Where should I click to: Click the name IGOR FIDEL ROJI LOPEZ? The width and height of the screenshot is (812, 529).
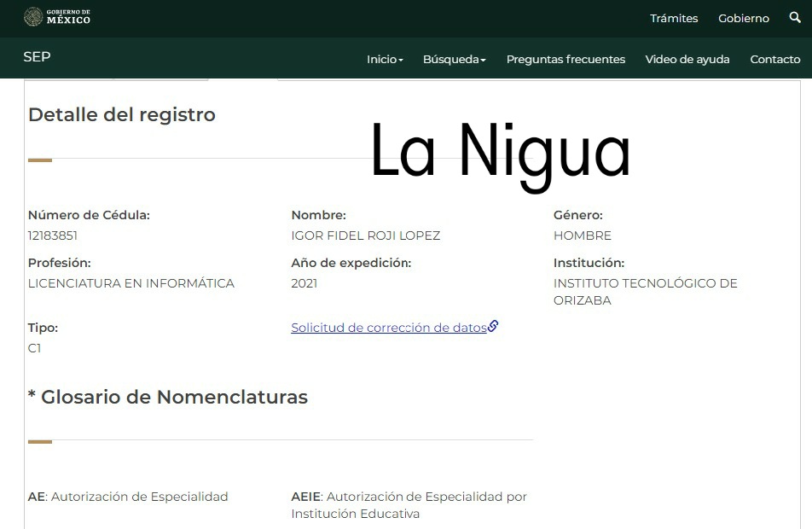click(x=365, y=235)
